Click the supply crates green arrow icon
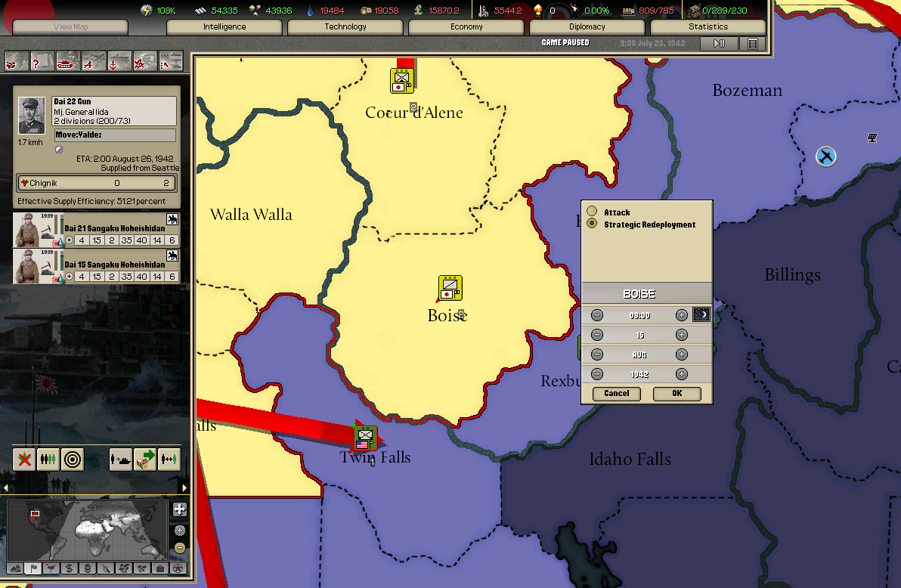 [145, 459]
